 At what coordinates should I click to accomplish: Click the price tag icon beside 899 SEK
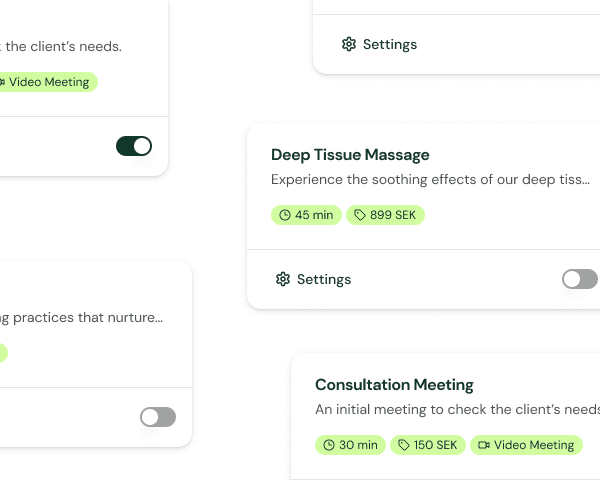pyautogui.click(x=360, y=215)
